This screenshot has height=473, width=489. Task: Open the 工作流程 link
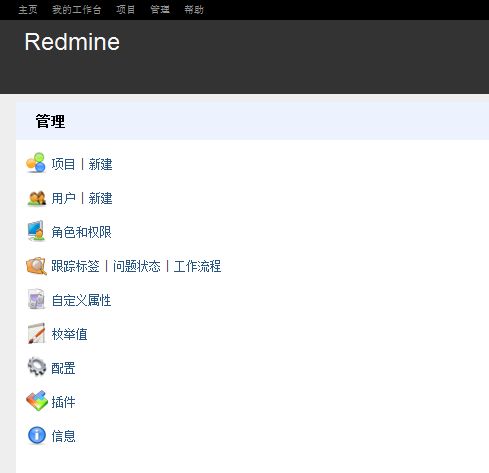(197, 266)
